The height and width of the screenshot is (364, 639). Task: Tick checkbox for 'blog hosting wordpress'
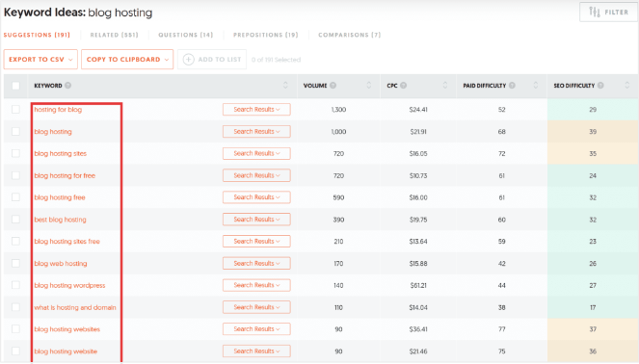15,285
